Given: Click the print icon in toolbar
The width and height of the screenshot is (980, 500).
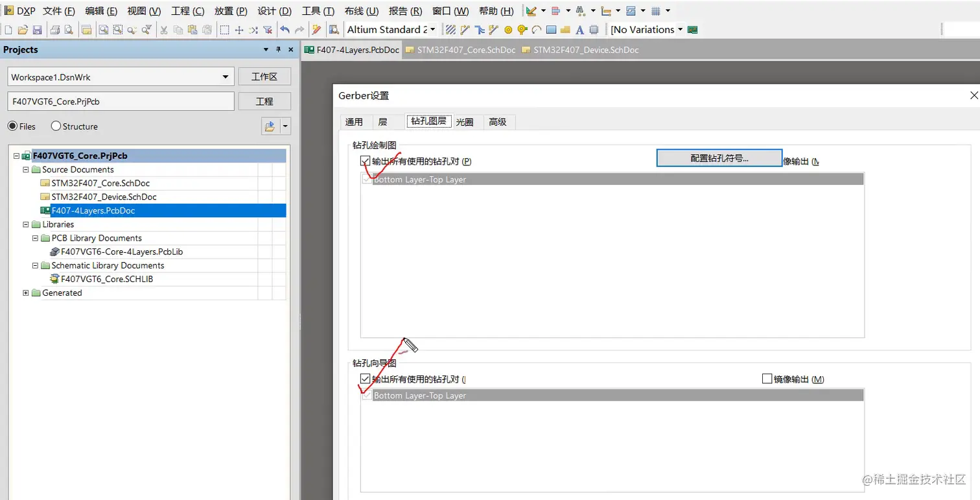Looking at the screenshot, I should [x=54, y=30].
